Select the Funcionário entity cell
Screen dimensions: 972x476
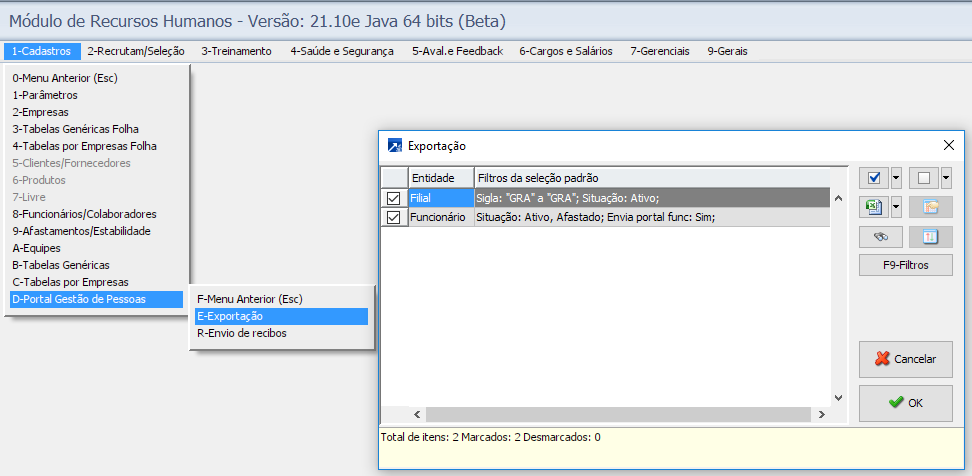441,218
